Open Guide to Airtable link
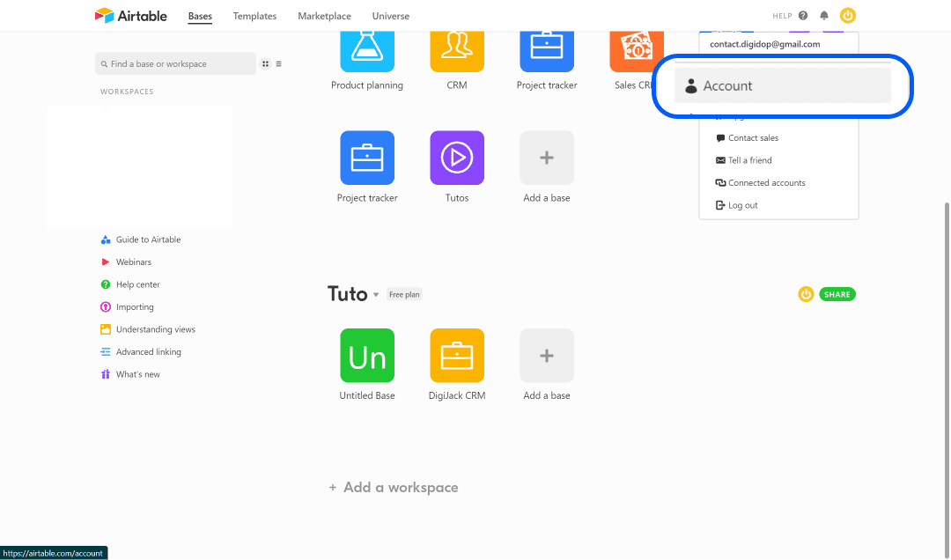 [148, 239]
